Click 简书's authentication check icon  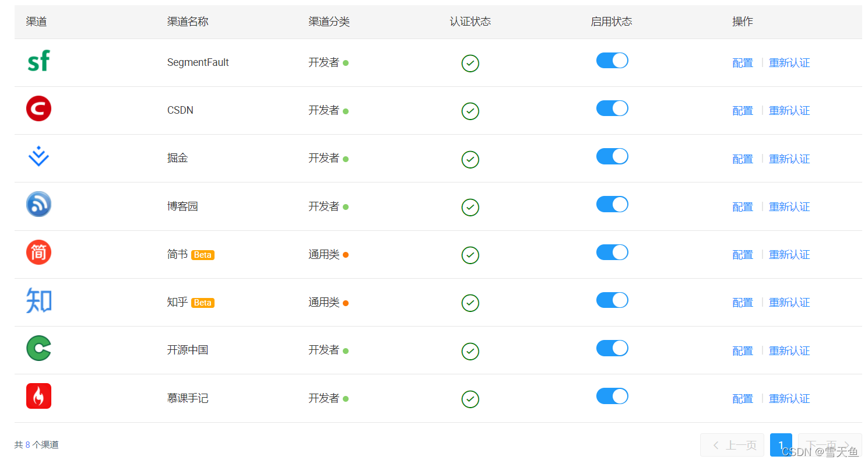tap(470, 255)
